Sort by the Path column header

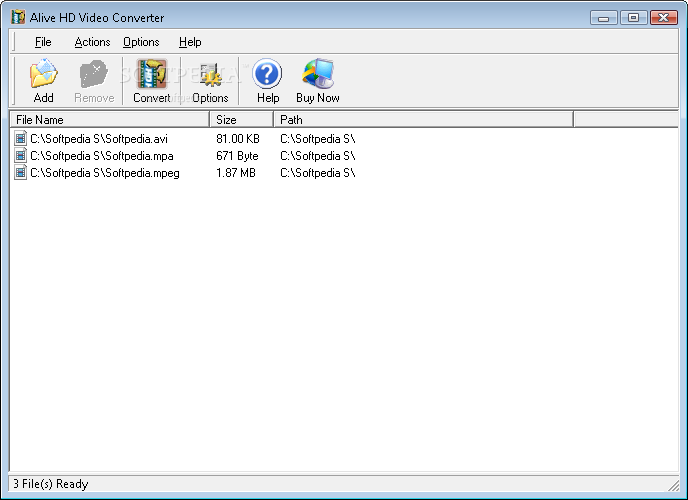pyautogui.click(x=423, y=119)
